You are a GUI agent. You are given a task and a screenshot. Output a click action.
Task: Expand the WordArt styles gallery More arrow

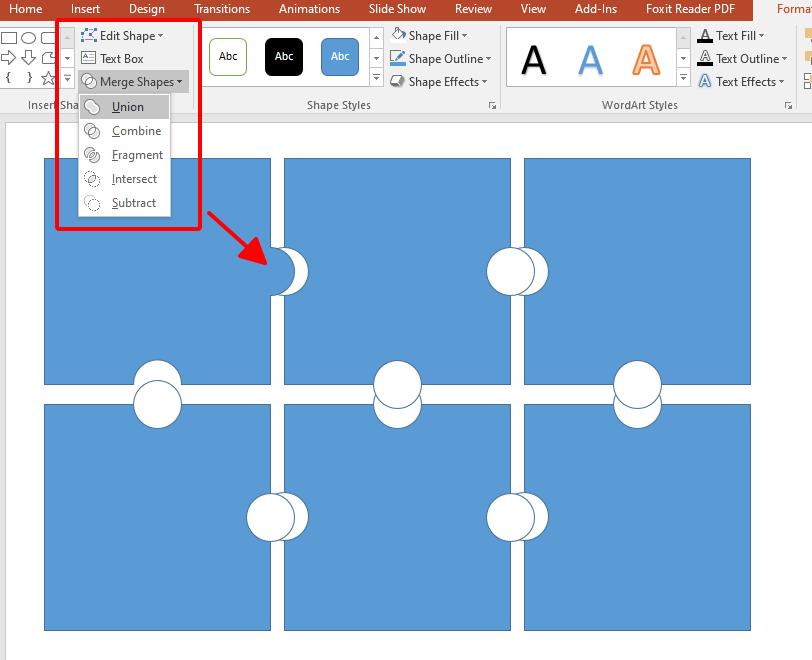click(x=683, y=78)
